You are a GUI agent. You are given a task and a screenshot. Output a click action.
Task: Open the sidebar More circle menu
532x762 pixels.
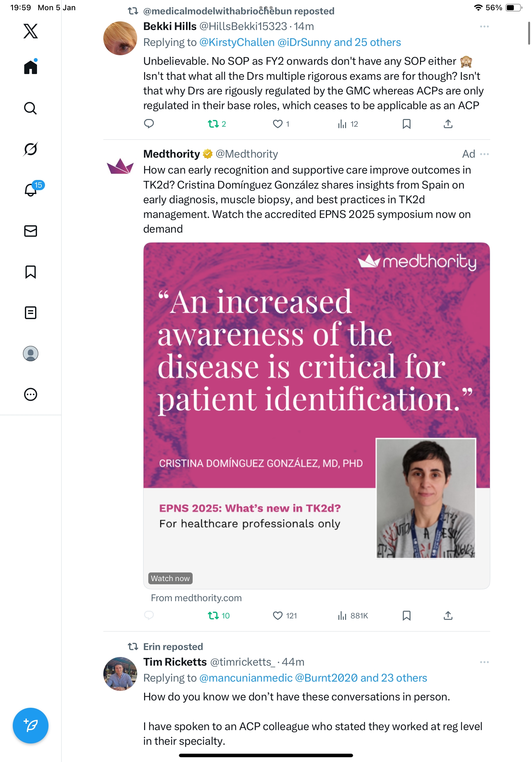(x=31, y=395)
